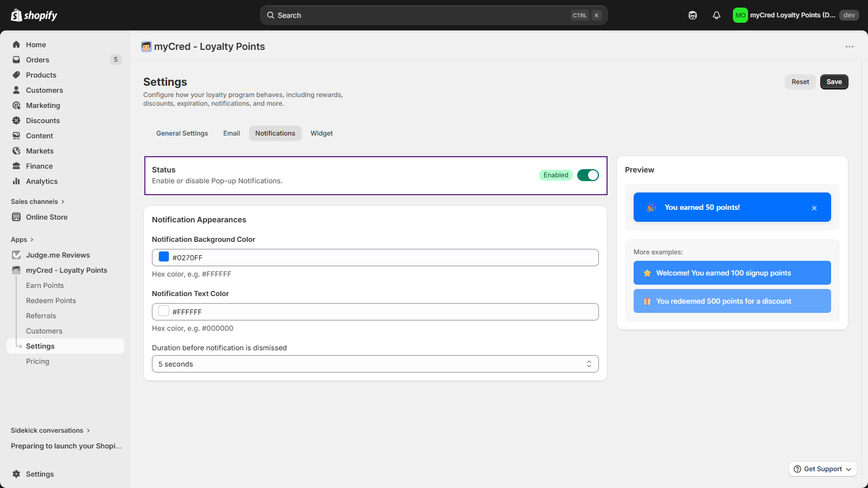Image resolution: width=868 pixels, height=488 pixels.
Task: Expand the Sales channels section
Action: click(x=37, y=202)
